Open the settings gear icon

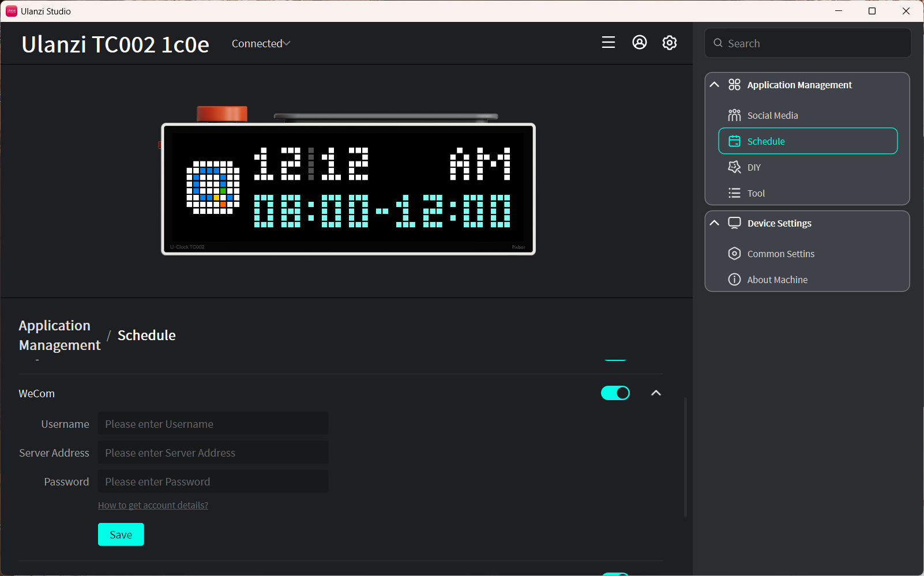point(670,43)
